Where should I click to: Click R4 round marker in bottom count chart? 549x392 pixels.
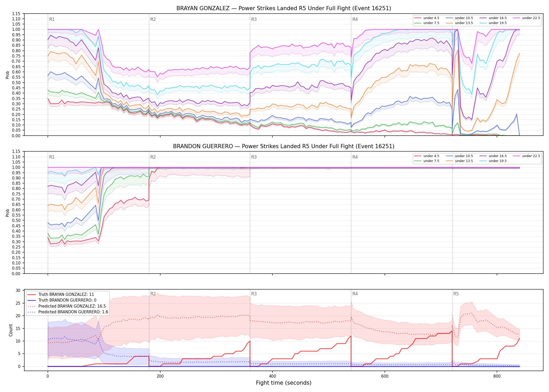pos(355,294)
